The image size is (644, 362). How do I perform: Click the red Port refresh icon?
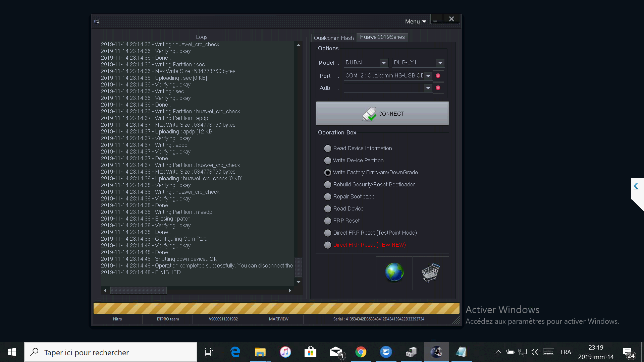coord(438,76)
